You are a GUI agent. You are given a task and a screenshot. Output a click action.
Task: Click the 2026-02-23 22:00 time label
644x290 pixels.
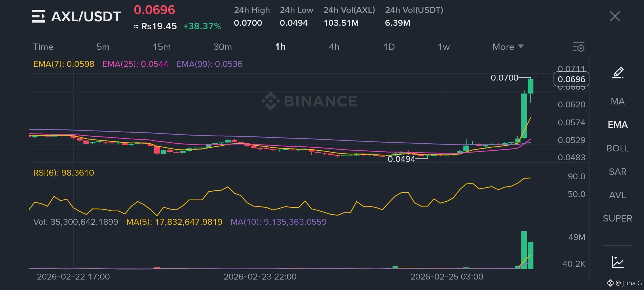click(260, 277)
